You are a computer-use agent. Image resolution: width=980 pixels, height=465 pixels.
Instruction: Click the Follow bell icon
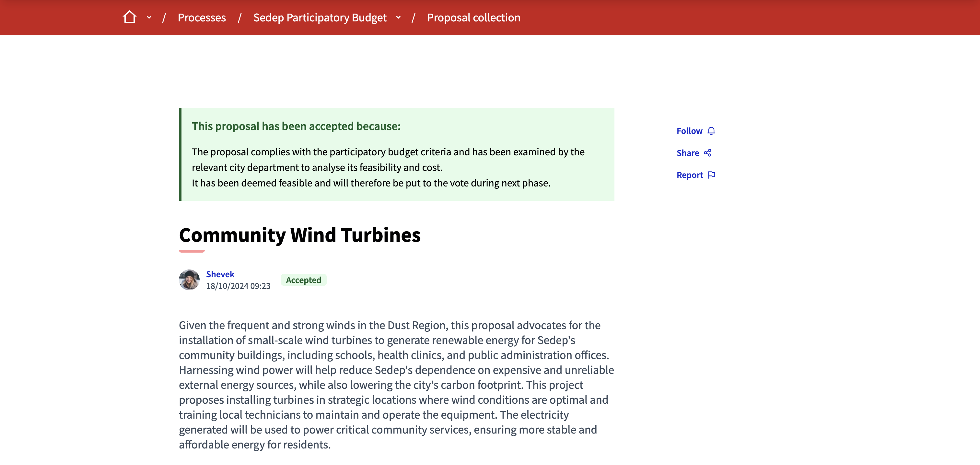click(711, 131)
